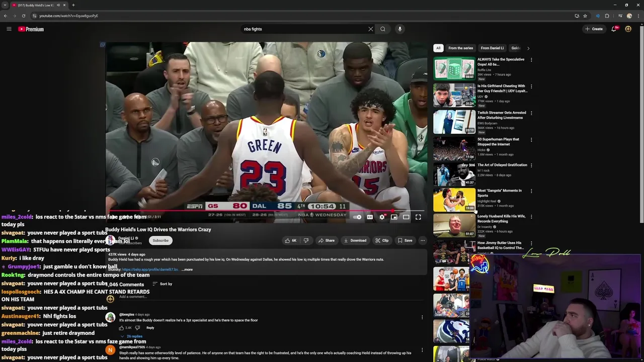644x362 pixels.
Task: Subscribe to the Daniel Li channel
Action: pyautogui.click(x=160, y=240)
